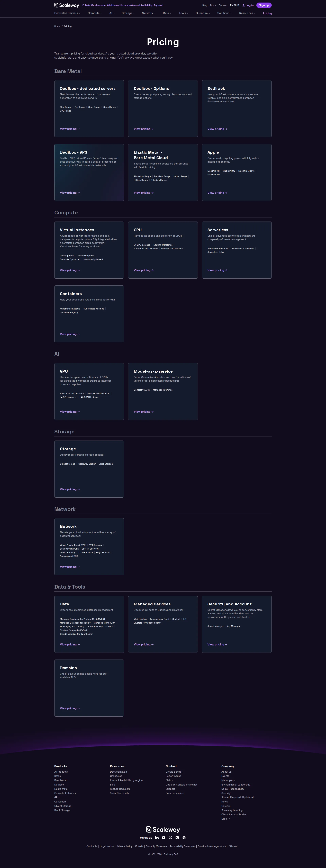326x868 pixels.
Task: Click the Log in person icon in header
Action: [244, 5]
